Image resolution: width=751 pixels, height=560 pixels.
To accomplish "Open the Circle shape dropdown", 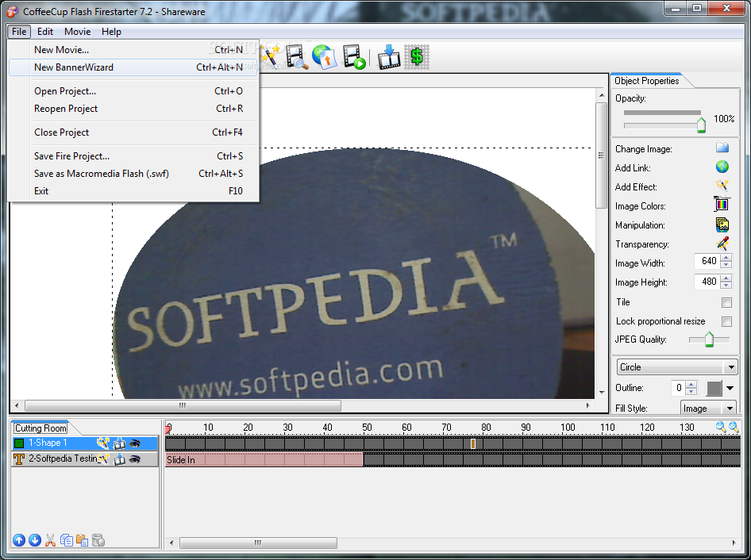I will pos(676,367).
